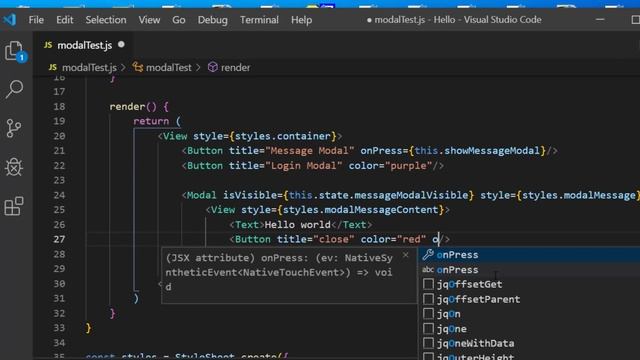Click render in the breadcrumb
640x360 pixels.
point(236,67)
